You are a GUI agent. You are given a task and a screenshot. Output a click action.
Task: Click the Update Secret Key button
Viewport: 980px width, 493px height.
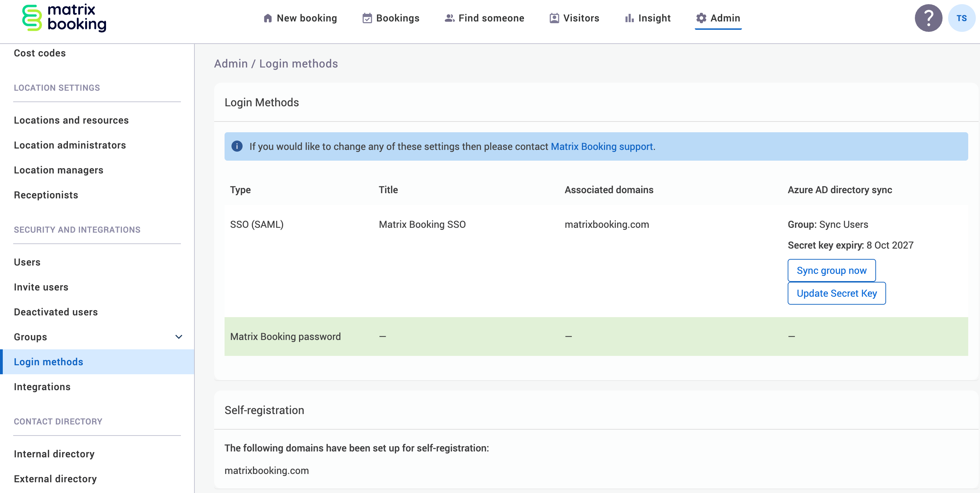pos(837,293)
